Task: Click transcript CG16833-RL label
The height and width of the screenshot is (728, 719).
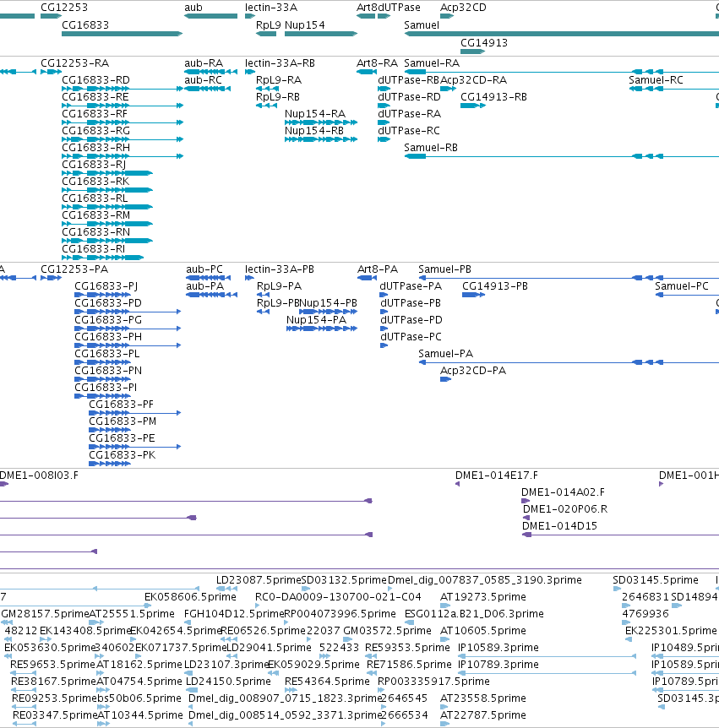Action: [x=95, y=198]
